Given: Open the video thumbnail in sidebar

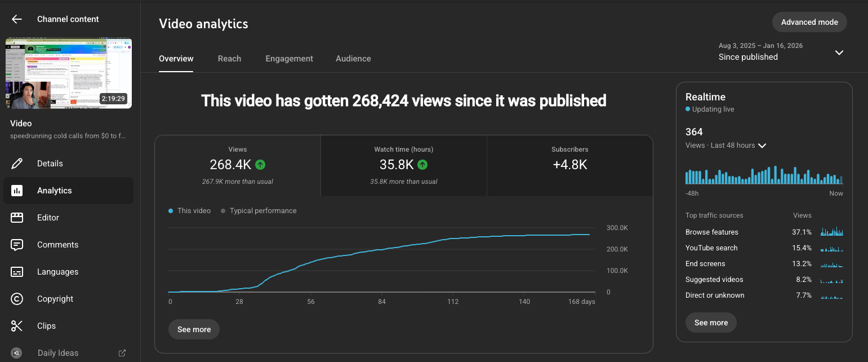Looking at the screenshot, I should point(69,73).
